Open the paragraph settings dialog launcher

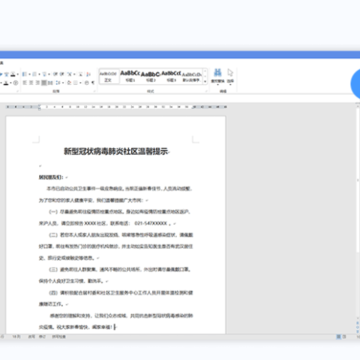94,91
